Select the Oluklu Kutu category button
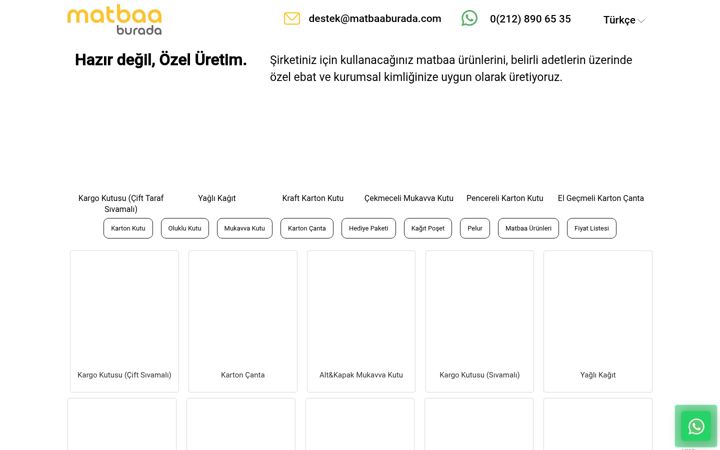The height and width of the screenshot is (450, 720). (185, 228)
